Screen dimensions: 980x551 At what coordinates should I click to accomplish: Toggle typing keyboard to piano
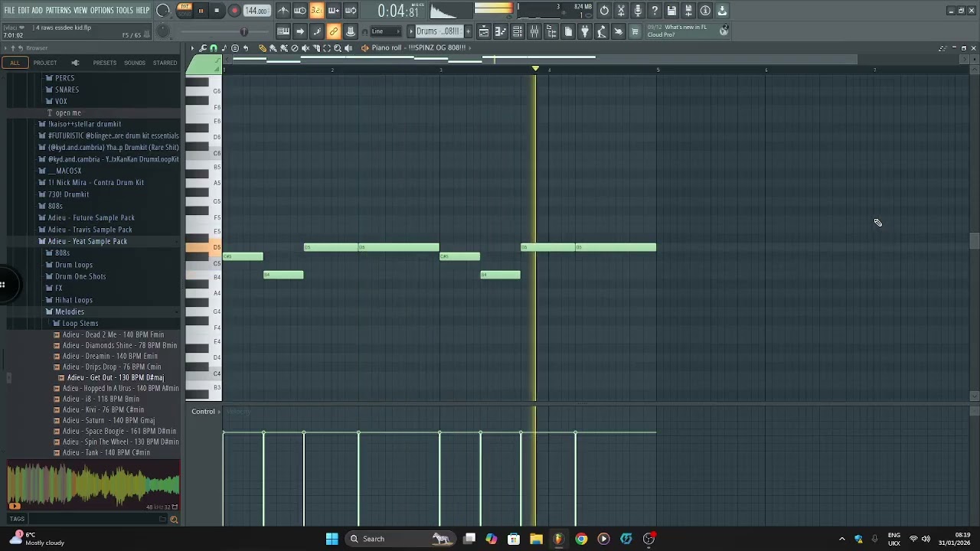tap(283, 31)
